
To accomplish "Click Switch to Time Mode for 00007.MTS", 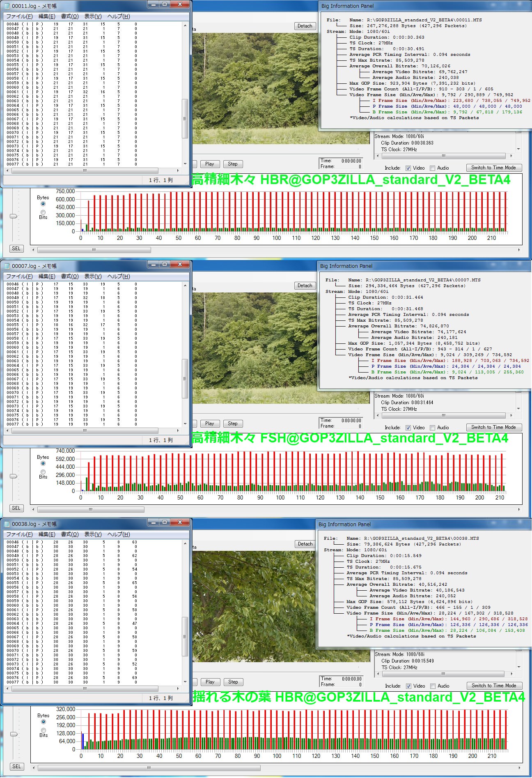I will [x=493, y=427].
